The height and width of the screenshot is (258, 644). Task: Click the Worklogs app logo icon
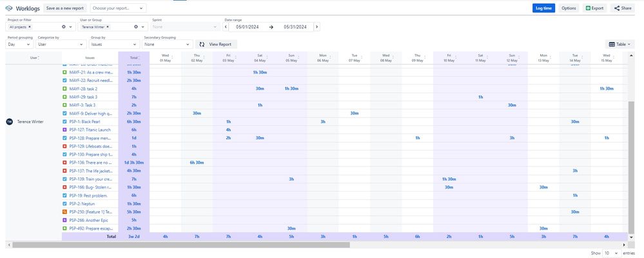coord(9,8)
